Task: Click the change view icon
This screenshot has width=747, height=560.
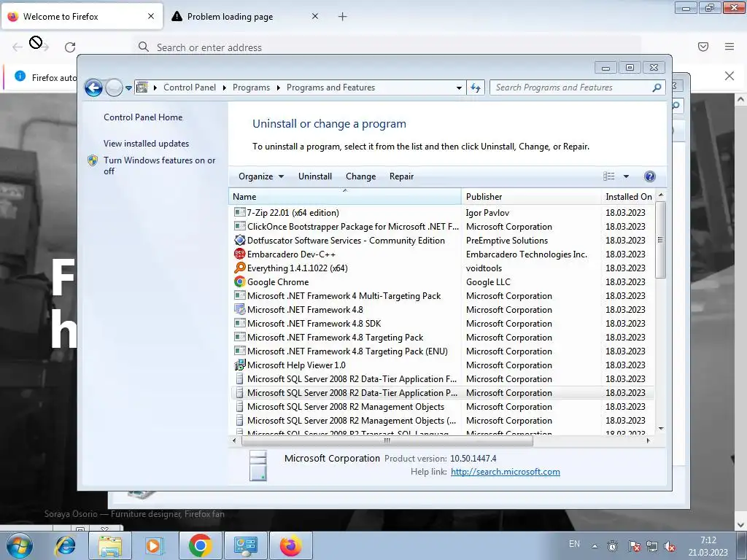Action: pos(609,176)
